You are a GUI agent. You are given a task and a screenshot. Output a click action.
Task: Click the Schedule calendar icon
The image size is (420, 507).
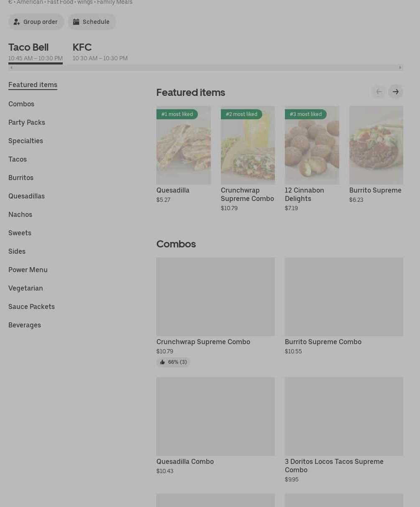(76, 22)
